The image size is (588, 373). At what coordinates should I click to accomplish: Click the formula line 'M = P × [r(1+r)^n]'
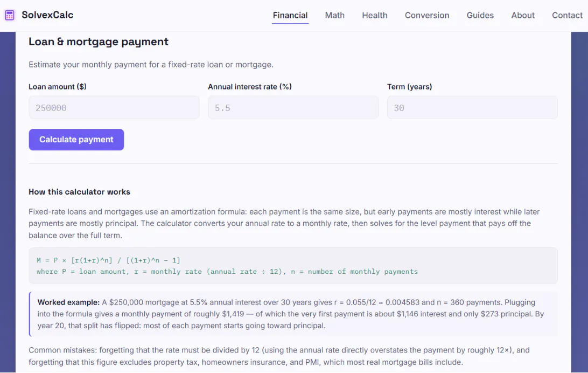[x=108, y=260]
